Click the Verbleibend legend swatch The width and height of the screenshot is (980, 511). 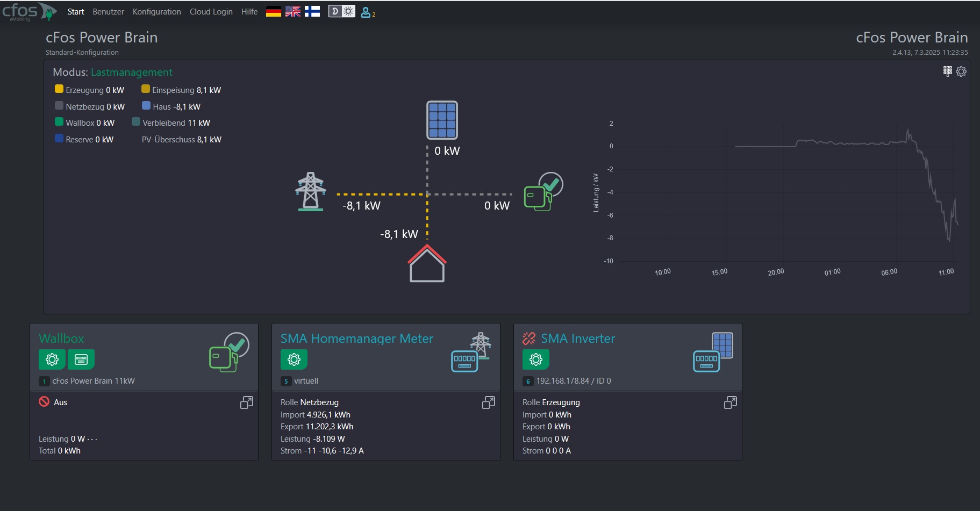click(136, 121)
